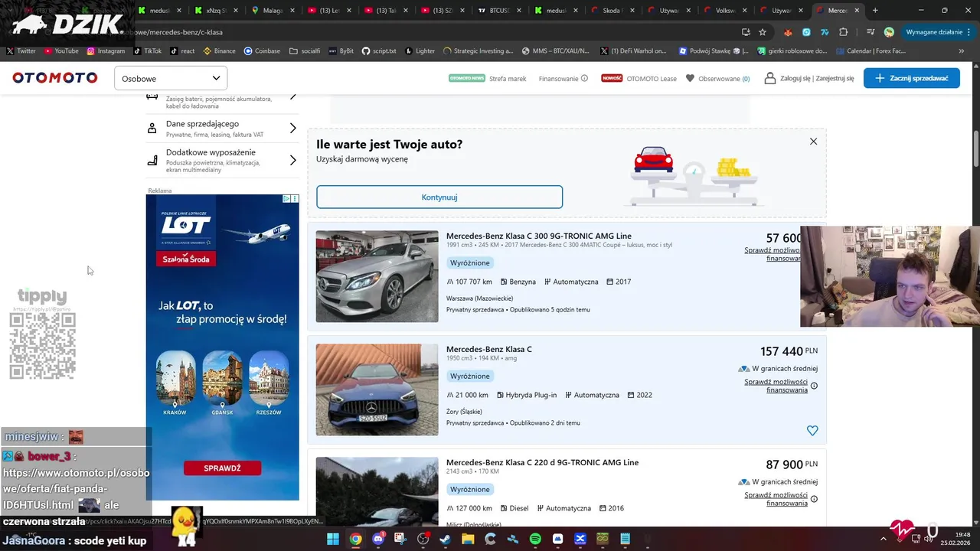Click financing info icon for 87 900 PLN listing
Viewport: 980px width, 551px height.
(x=814, y=499)
